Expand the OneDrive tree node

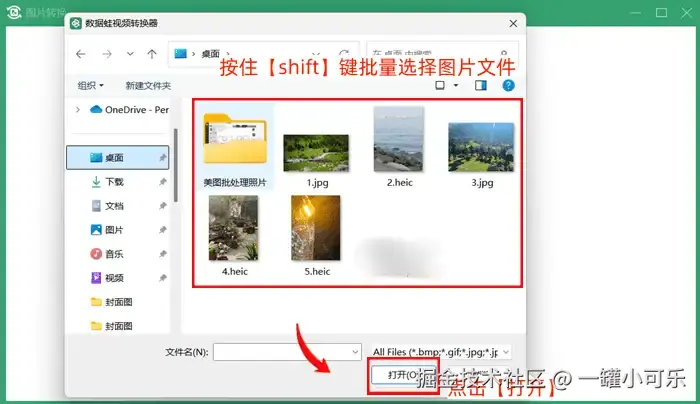78,109
